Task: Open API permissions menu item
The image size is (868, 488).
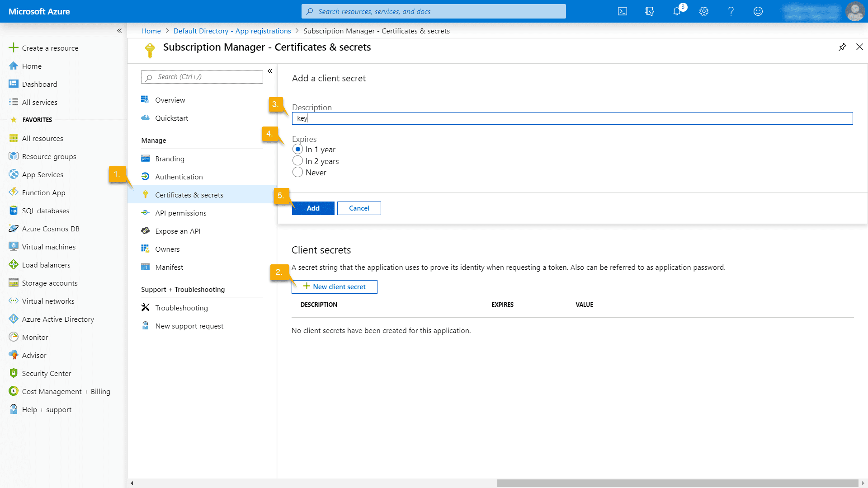Action: (180, 213)
